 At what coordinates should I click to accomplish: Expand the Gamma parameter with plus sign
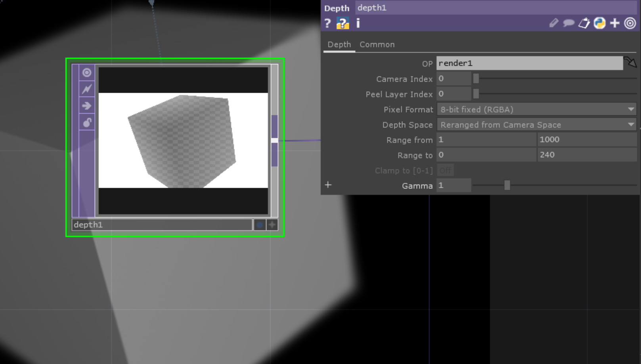[328, 185]
